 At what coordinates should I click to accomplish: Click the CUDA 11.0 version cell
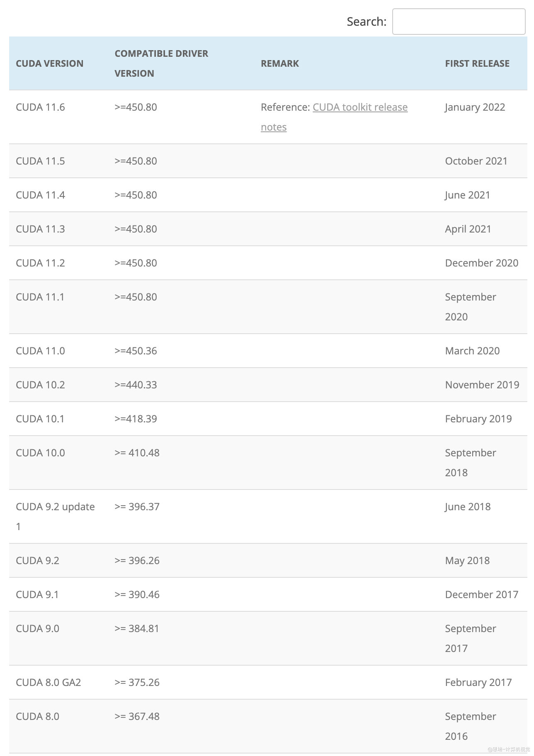[40, 351]
